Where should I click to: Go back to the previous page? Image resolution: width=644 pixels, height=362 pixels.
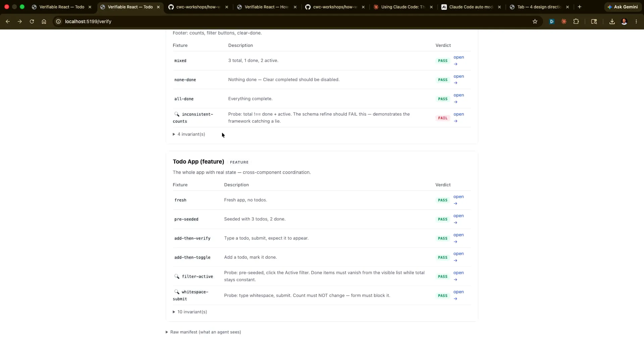[8, 21]
